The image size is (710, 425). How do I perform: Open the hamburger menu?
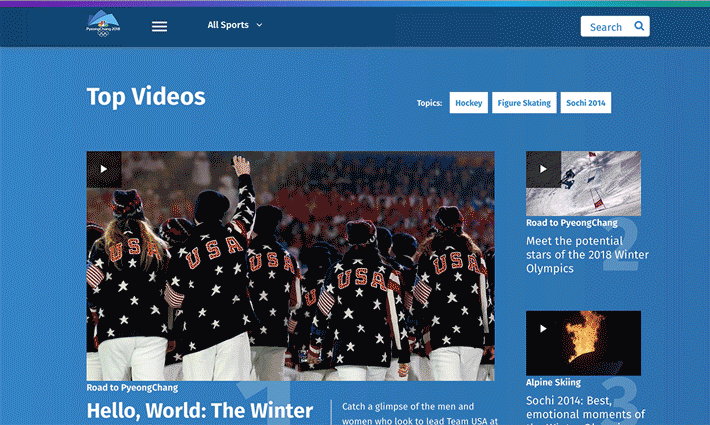[159, 26]
